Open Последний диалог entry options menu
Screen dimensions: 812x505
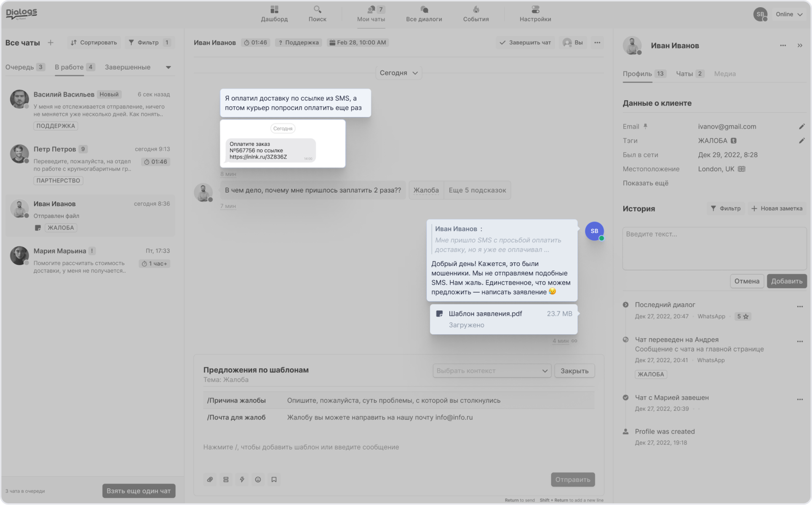800,307
